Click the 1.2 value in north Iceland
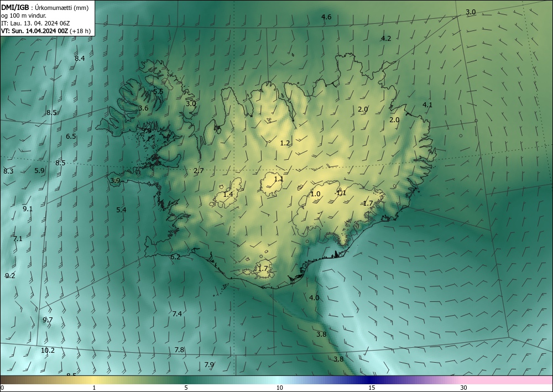 pyautogui.click(x=285, y=143)
